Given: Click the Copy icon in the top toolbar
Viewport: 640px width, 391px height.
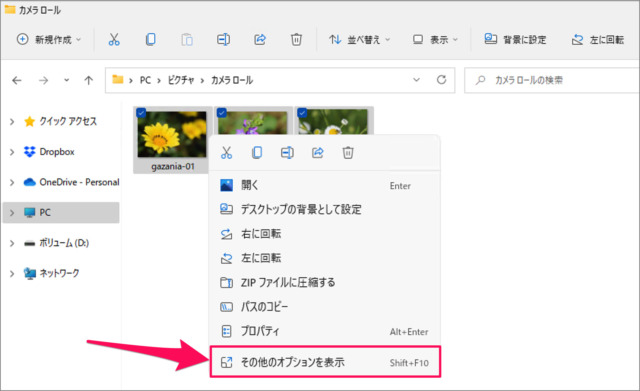Looking at the screenshot, I should point(150,40).
